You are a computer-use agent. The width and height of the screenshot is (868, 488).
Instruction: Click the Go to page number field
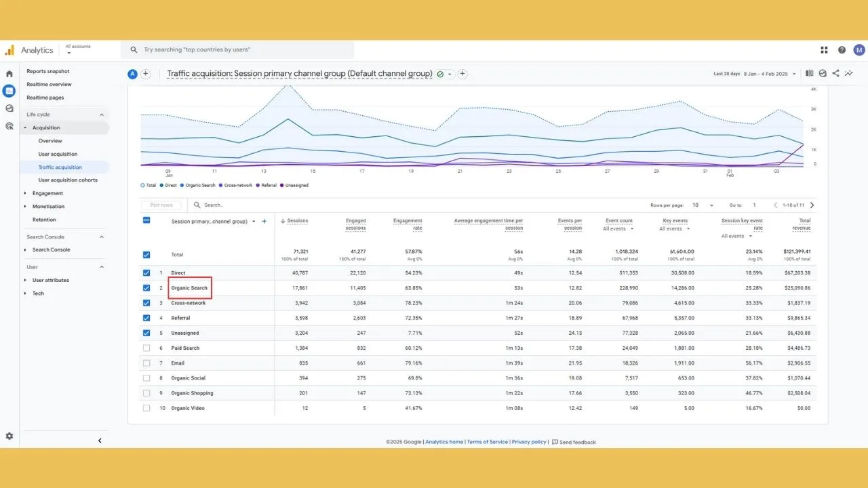click(x=754, y=205)
